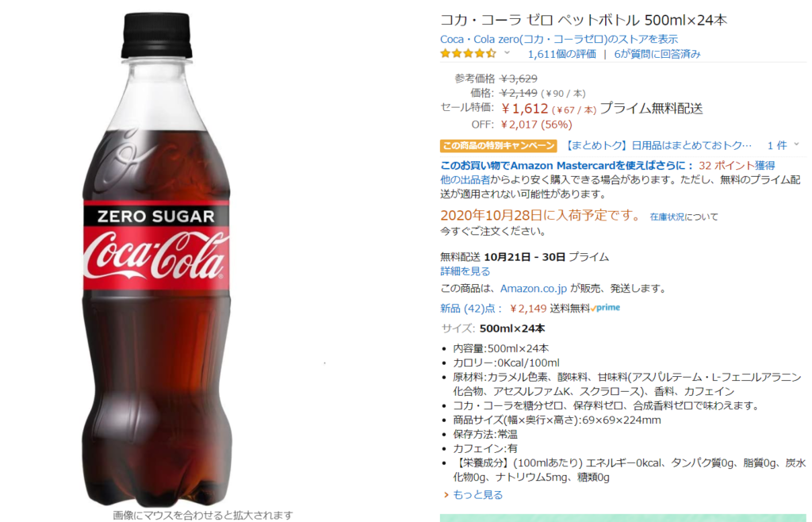
Task: Open the 他の出品者 link
Action: 465,180
